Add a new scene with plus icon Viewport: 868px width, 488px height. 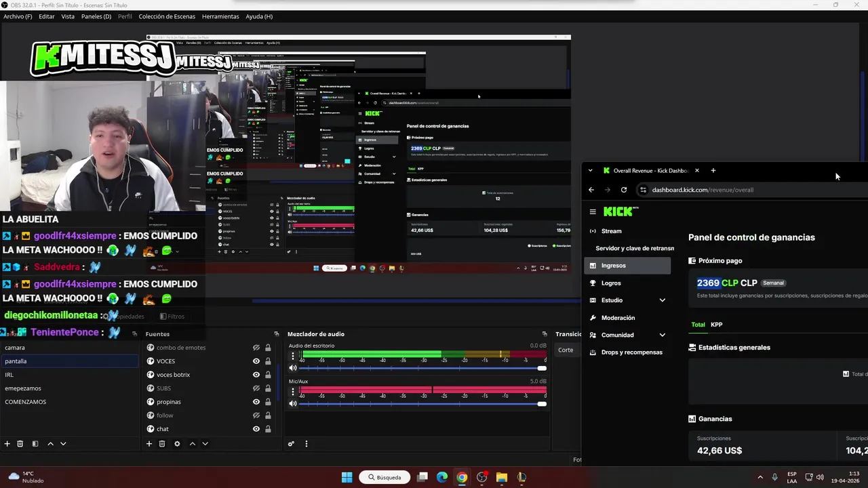[x=7, y=444]
